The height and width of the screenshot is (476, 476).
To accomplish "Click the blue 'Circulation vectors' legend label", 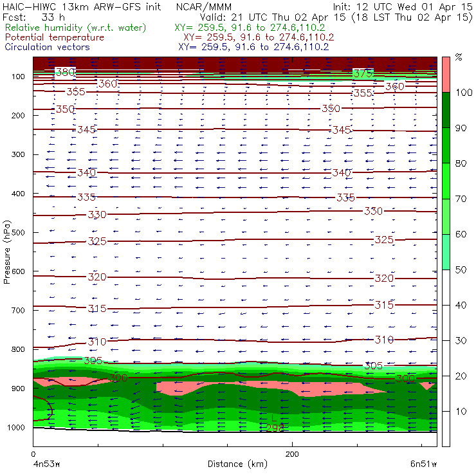I will click(48, 47).
